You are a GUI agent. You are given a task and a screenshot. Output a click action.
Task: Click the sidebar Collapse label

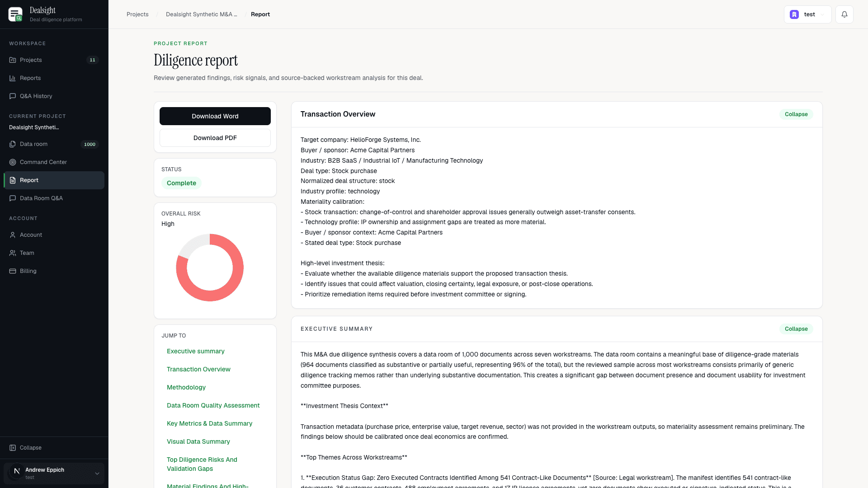[x=31, y=448]
